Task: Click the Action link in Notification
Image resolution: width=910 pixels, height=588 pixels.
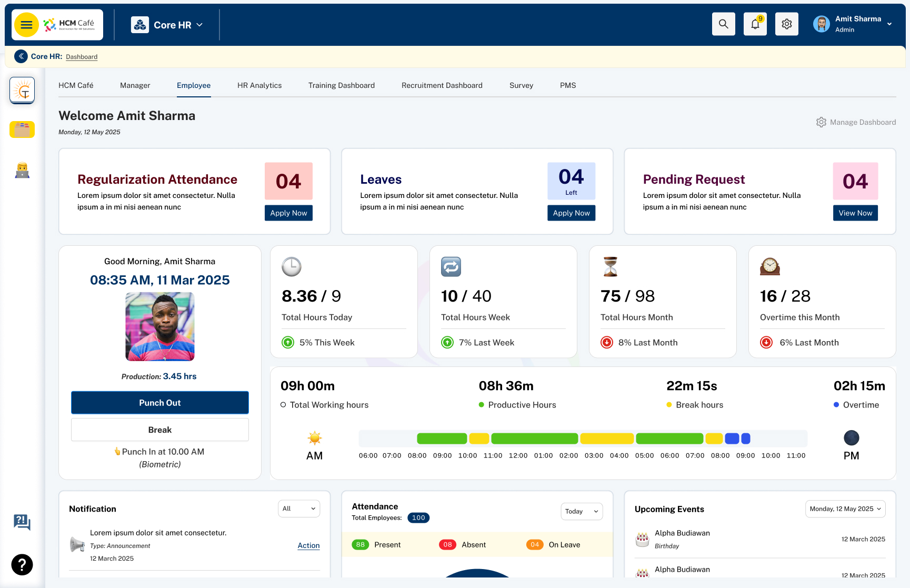Action: pyautogui.click(x=308, y=546)
